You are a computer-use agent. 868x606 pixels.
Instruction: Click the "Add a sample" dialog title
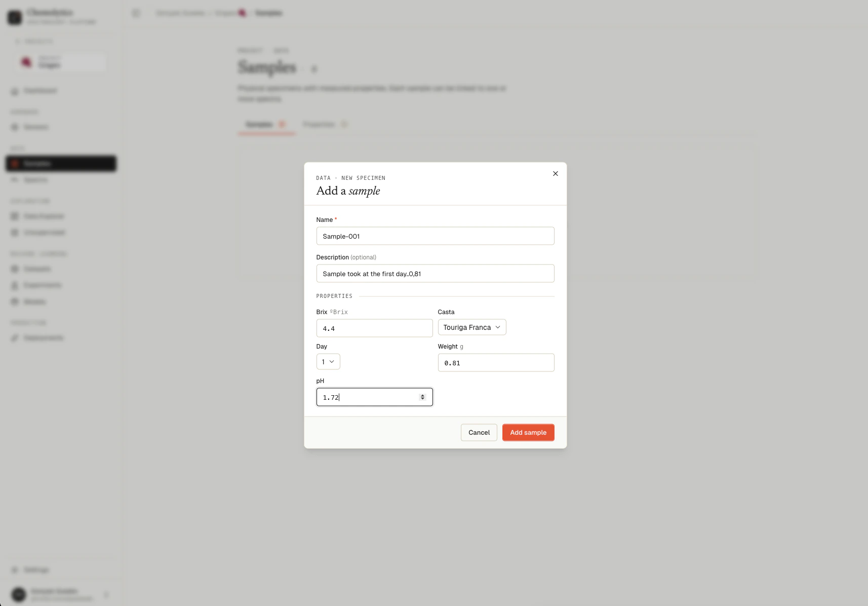[x=348, y=191]
